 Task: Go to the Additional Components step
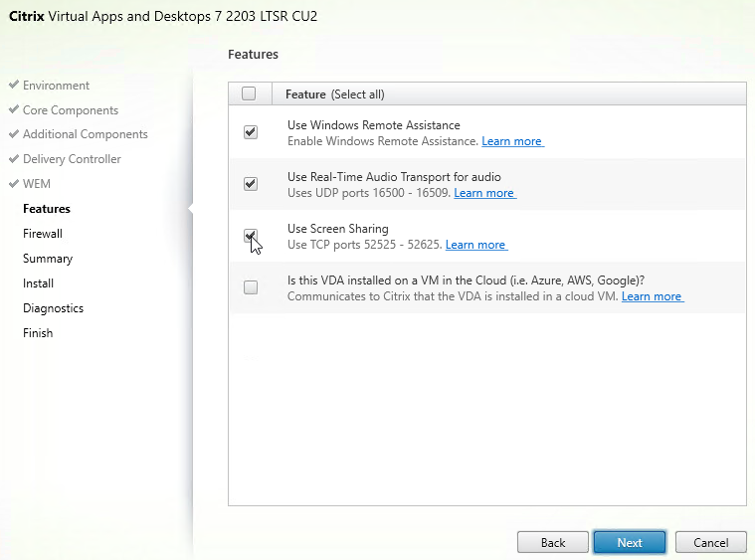86,134
